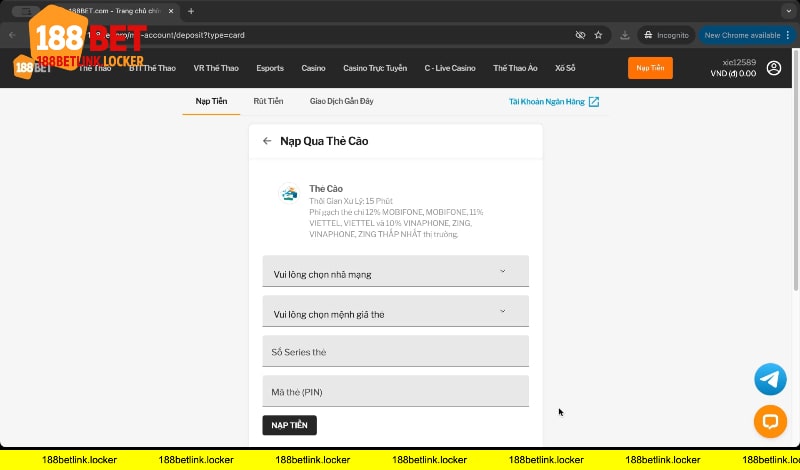800x470 pixels.
Task: Click the orange Nạp Tiền header button
Action: click(x=650, y=68)
